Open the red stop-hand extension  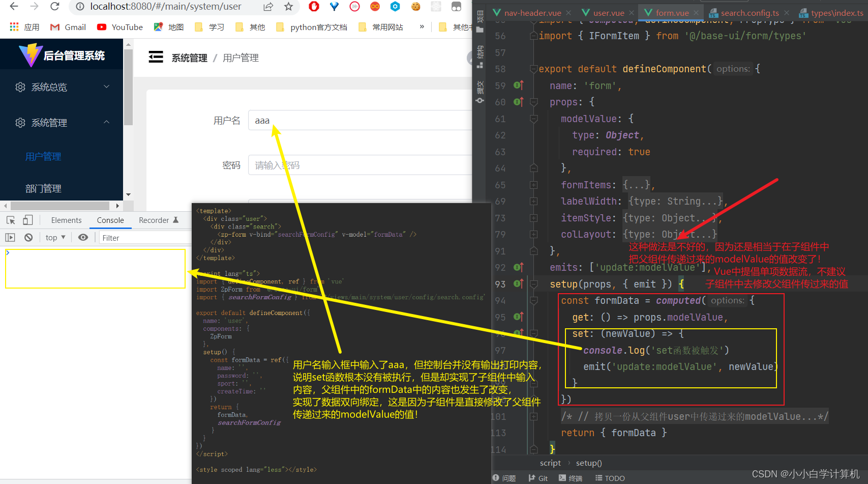314,7
